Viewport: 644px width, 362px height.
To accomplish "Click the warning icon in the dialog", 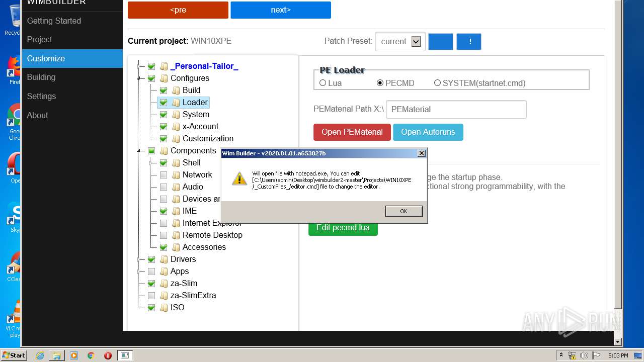I will [239, 178].
